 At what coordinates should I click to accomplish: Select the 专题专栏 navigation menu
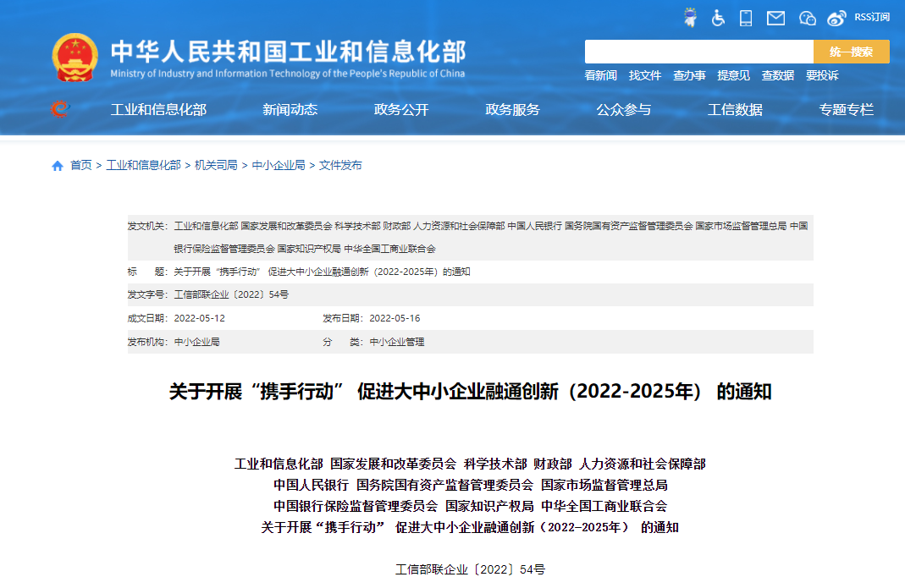click(846, 110)
